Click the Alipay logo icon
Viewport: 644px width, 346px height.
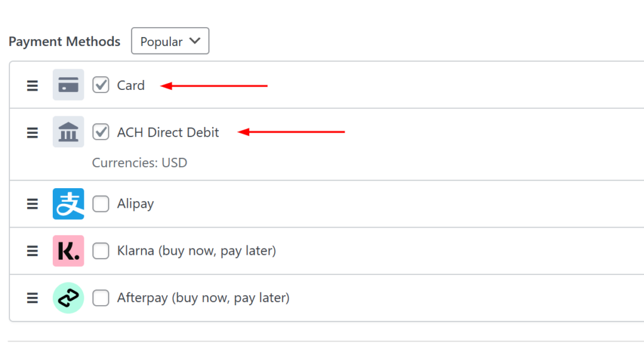click(x=68, y=204)
